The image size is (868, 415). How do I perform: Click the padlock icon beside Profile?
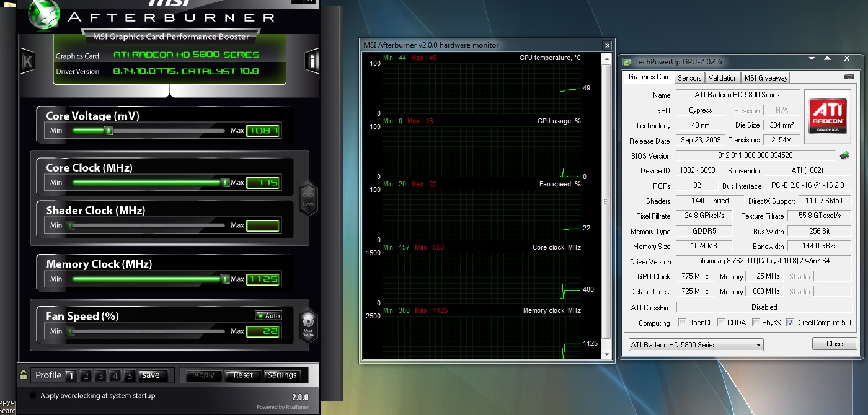click(24, 375)
